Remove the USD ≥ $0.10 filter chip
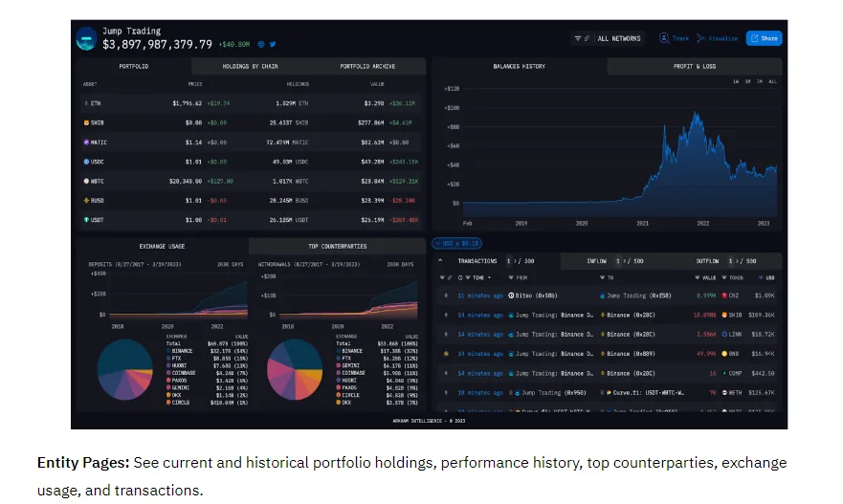 [x=438, y=244]
